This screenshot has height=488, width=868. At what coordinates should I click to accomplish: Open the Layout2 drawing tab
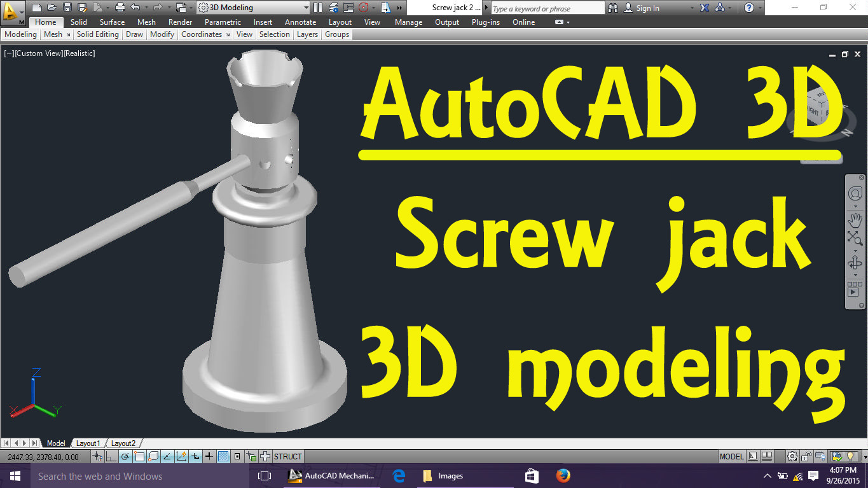click(123, 443)
